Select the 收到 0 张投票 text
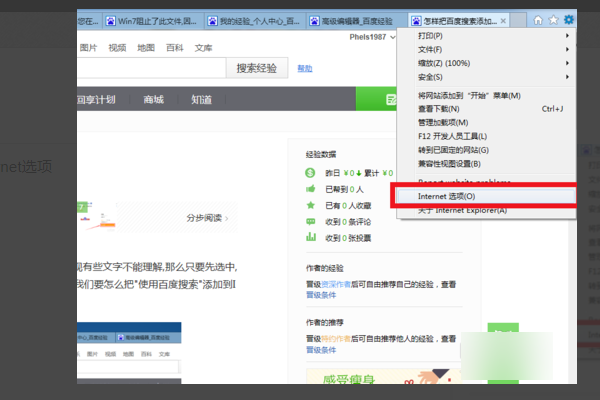Screen dimensions: 600x400 348,238
